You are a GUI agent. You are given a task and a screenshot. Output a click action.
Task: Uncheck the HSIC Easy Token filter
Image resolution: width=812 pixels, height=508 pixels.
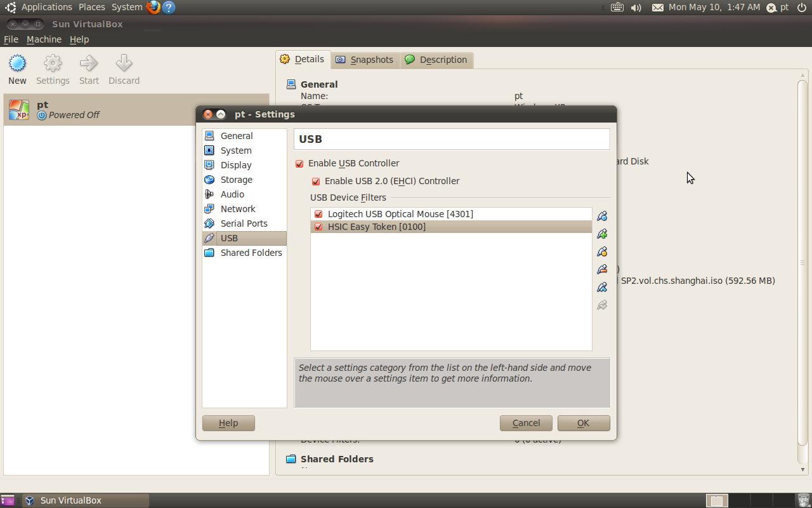318,227
